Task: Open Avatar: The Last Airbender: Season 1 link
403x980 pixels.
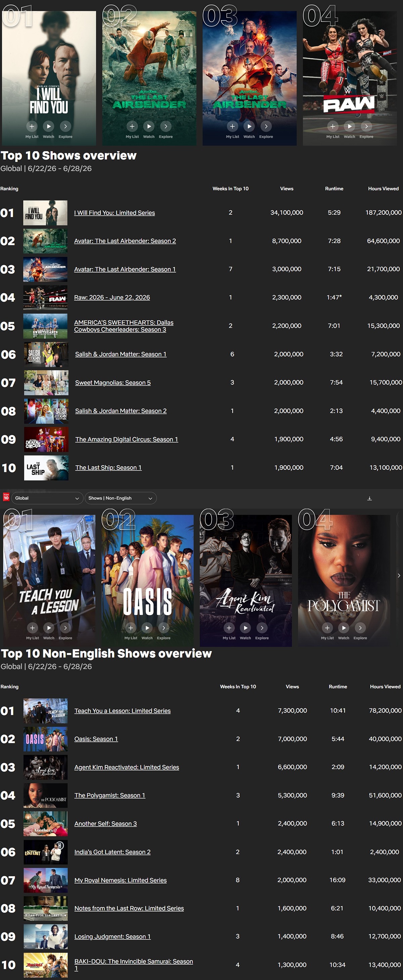Action: pyautogui.click(x=125, y=269)
